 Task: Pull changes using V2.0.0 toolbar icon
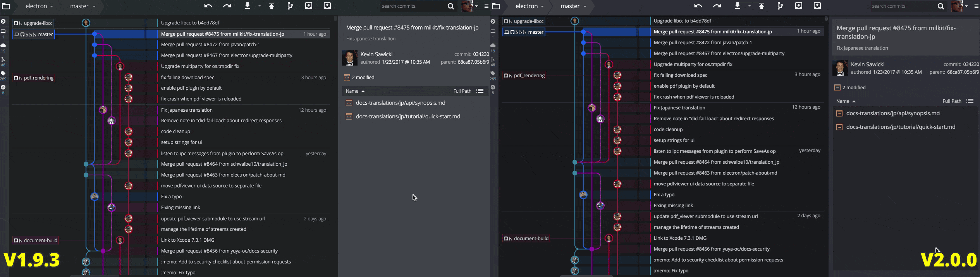tap(738, 6)
